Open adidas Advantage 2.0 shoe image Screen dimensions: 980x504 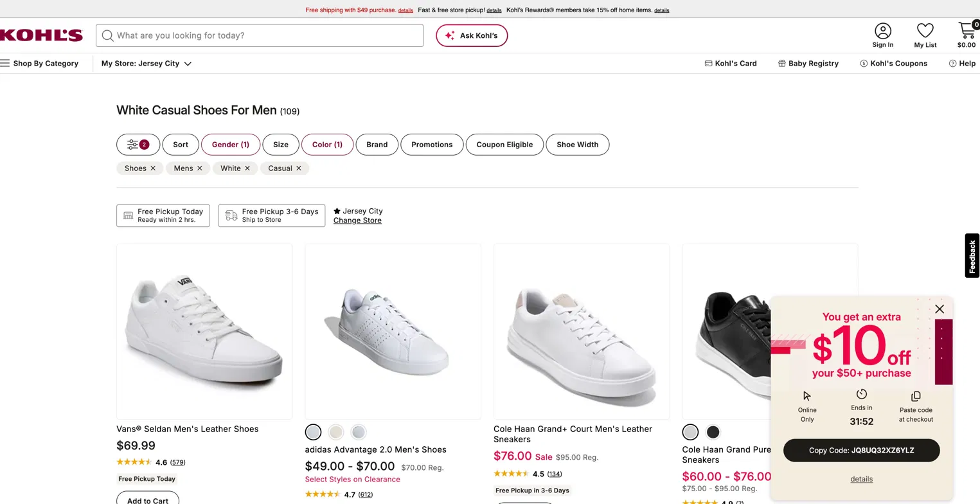coord(393,331)
